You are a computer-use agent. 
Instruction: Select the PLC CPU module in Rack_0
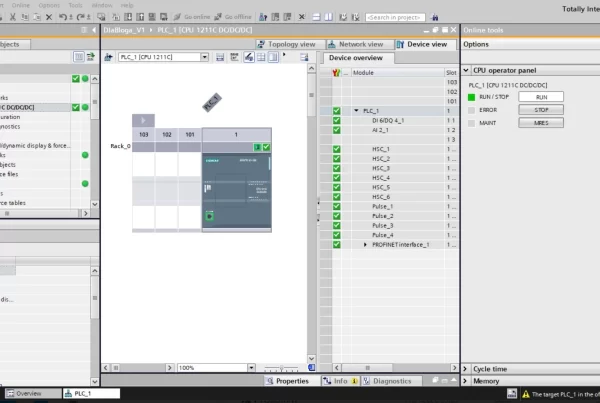tap(236, 190)
